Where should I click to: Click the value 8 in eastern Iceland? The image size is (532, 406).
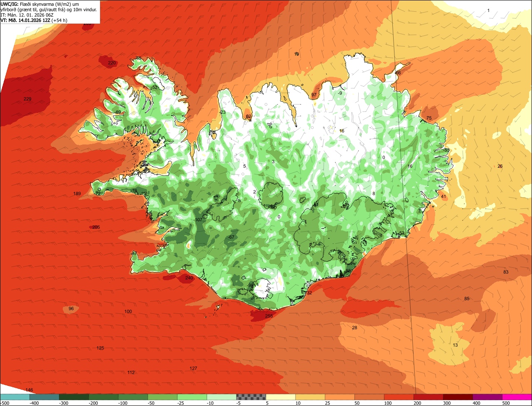pyautogui.click(x=374, y=193)
